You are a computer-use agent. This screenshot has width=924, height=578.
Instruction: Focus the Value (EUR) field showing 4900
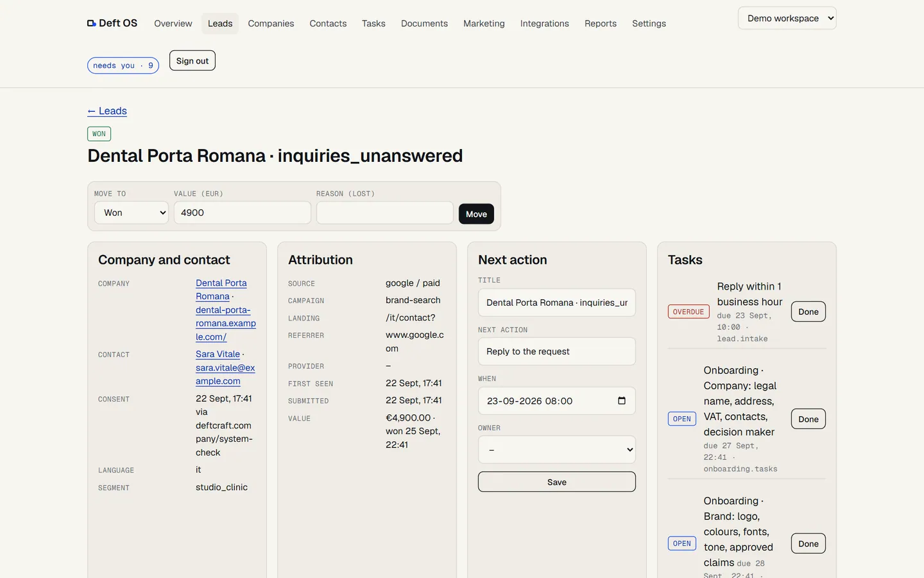(x=243, y=213)
